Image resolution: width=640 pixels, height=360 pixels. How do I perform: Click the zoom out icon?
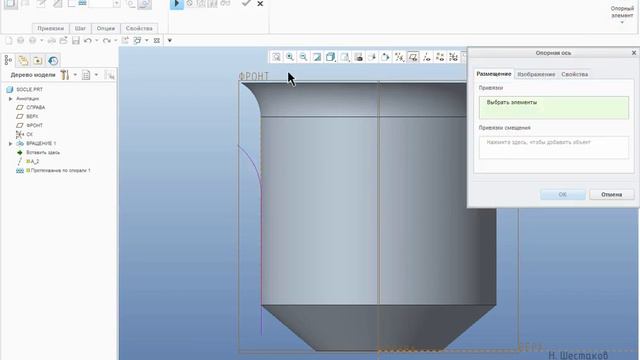tap(303, 57)
